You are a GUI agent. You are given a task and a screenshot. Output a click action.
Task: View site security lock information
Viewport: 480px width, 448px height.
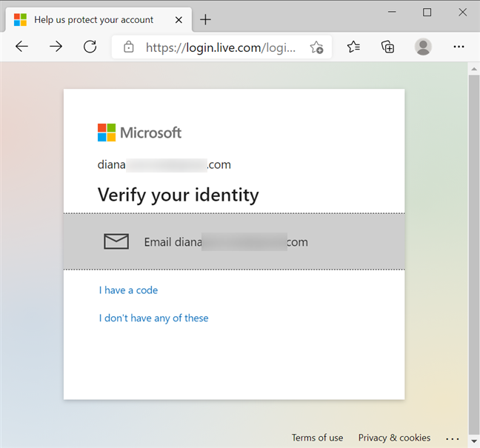[x=129, y=47]
